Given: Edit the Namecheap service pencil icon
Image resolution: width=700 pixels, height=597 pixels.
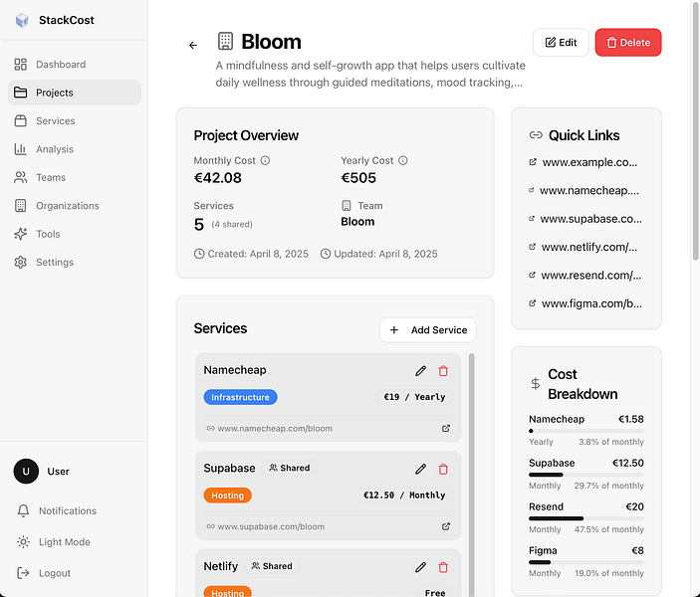Looking at the screenshot, I should (x=420, y=371).
